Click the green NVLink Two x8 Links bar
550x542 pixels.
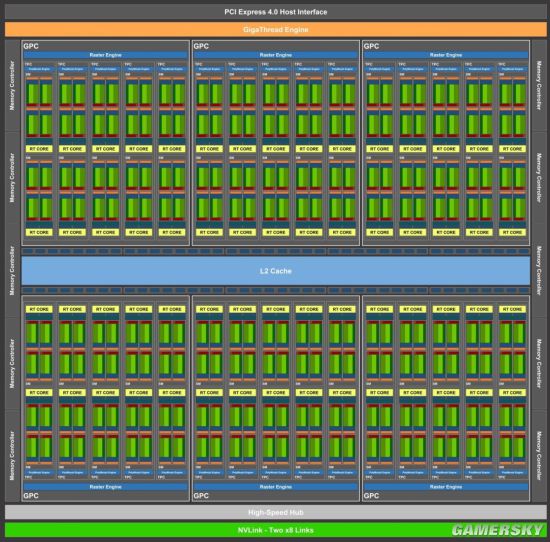point(275,530)
